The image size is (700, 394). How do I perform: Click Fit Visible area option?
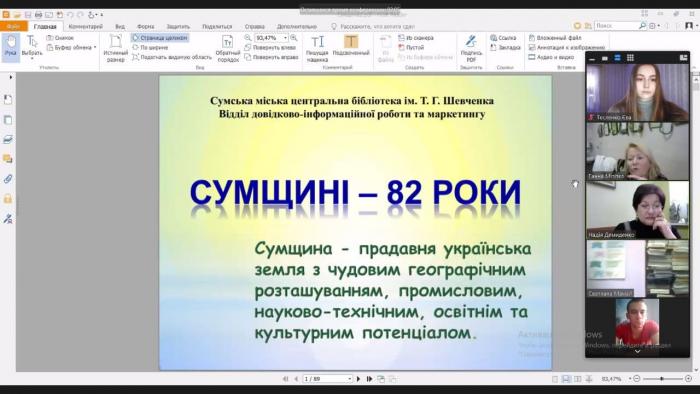tap(172, 57)
